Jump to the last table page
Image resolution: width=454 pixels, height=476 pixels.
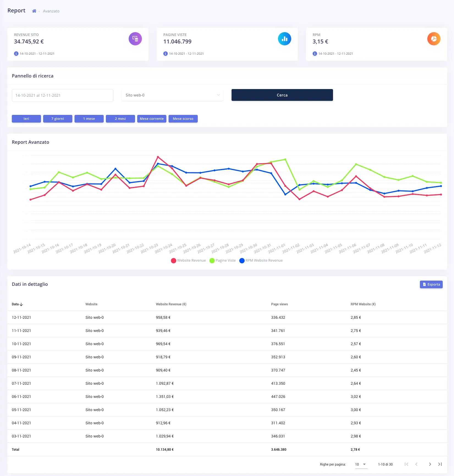[x=440, y=464]
